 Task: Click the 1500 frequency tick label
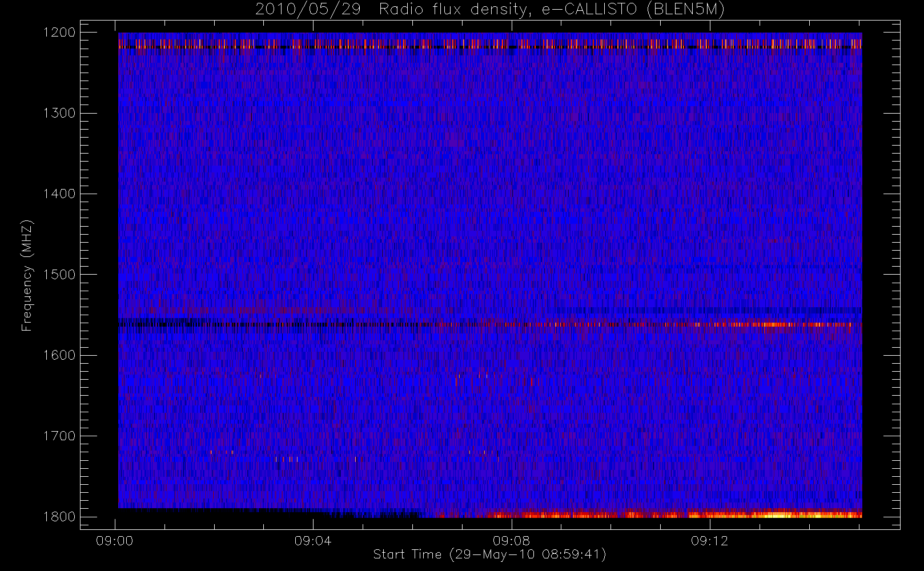pos(60,274)
